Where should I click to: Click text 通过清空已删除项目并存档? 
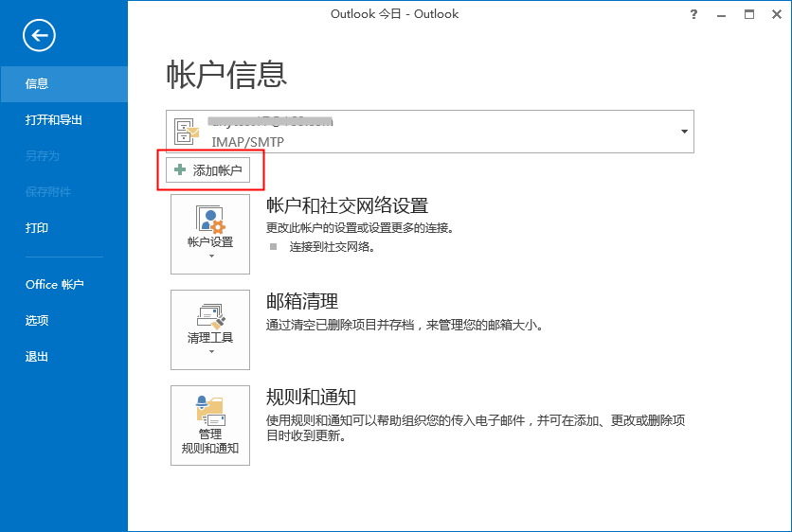(x=340, y=325)
